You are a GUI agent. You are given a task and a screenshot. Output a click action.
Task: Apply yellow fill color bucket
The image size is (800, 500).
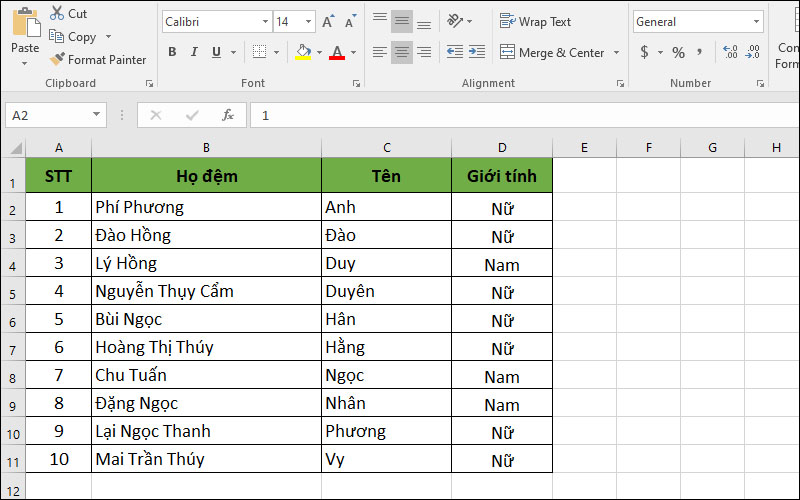tap(303, 52)
